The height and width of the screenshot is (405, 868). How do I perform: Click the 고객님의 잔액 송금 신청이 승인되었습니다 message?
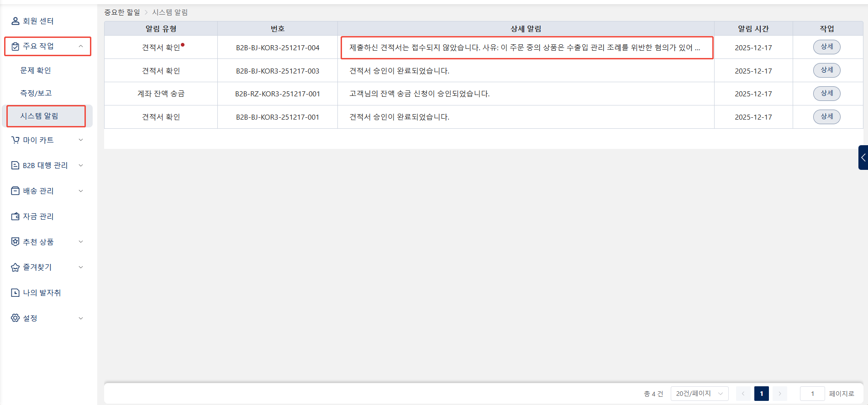419,94
